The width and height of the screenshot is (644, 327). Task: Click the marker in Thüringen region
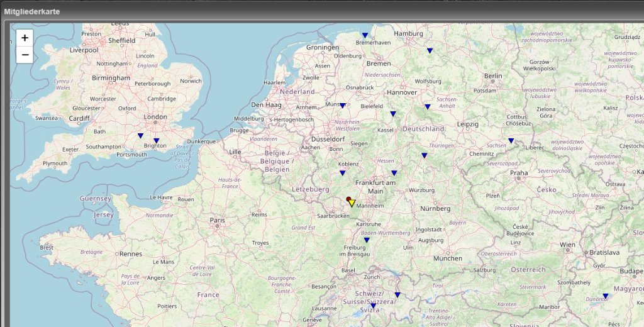click(x=425, y=155)
